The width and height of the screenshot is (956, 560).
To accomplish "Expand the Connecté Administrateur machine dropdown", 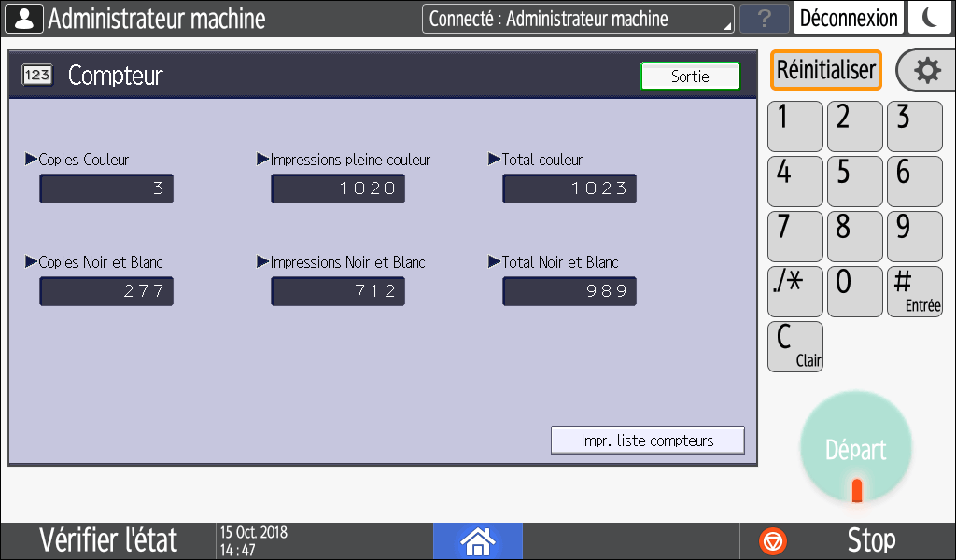I will tap(577, 19).
